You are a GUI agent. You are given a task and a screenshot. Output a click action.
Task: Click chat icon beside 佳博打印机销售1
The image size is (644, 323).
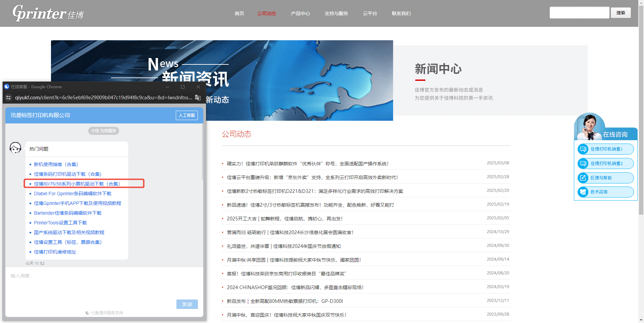point(583,149)
